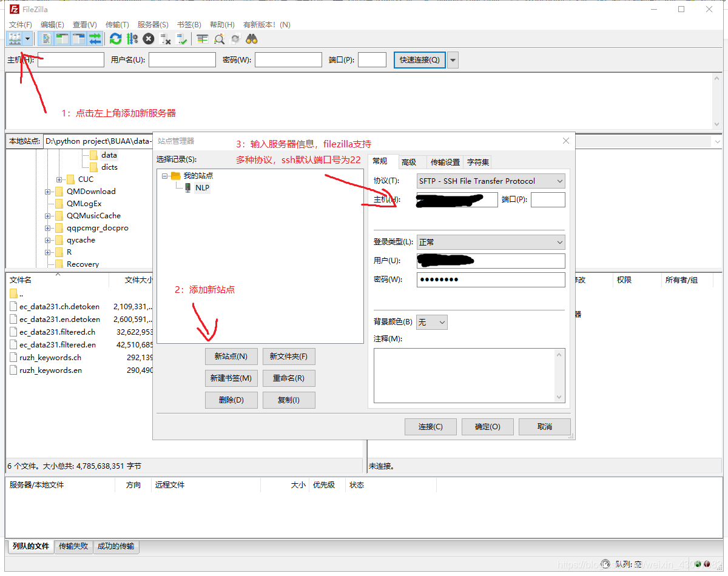Viewport: 728px width, 576px height.
Task: Open the 背景颜色 dropdown
Action: (x=432, y=322)
